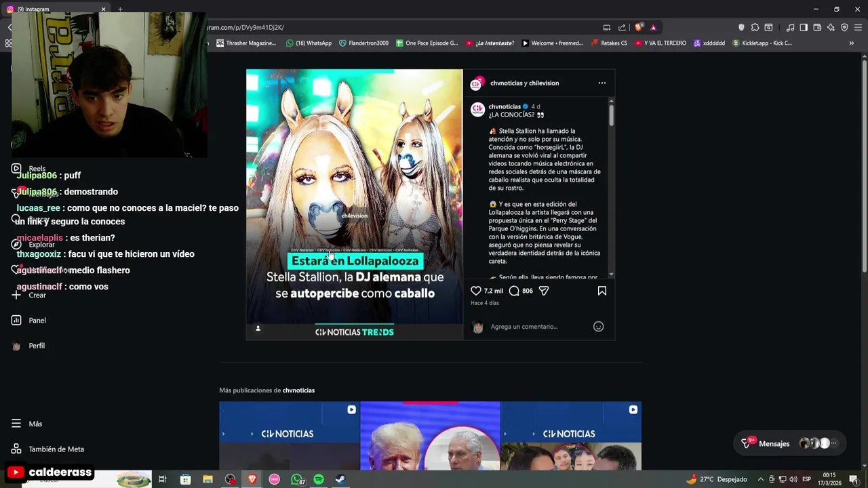The image size is (868, 488).
Task: Open Crear in the Instagram sidebar
Action: [28, 296]
